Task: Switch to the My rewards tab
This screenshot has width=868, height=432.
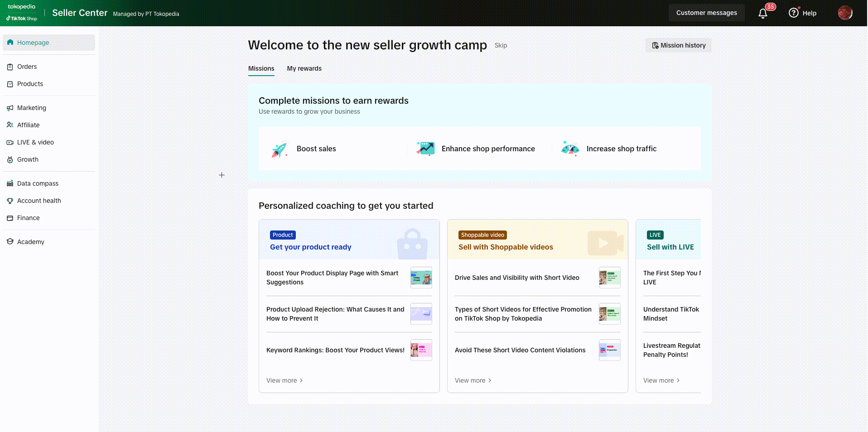Action: (x=304, y=68)
